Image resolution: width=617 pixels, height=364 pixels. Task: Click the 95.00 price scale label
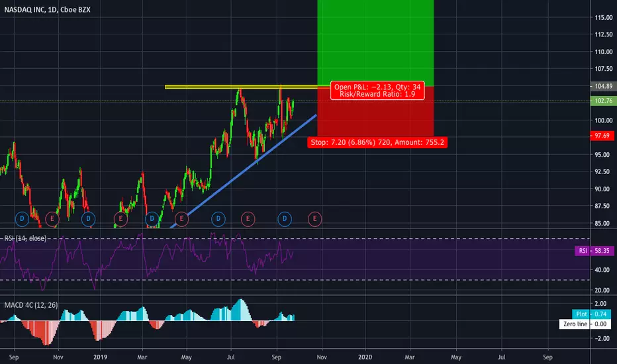pos(602,155)
